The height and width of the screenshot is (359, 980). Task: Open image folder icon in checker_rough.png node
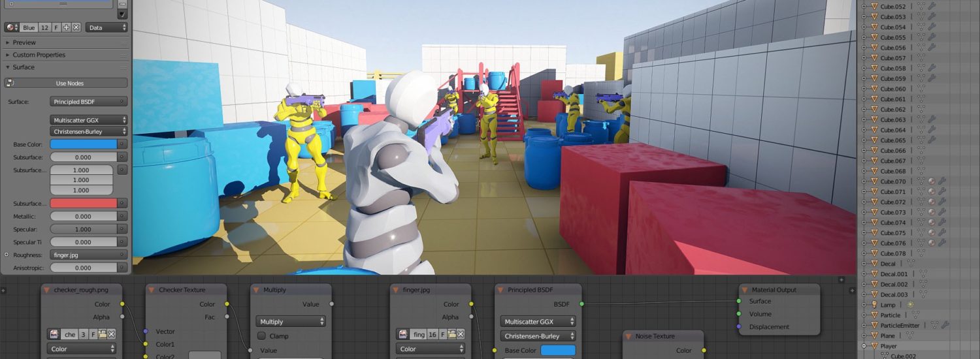[x=103, y=334]
